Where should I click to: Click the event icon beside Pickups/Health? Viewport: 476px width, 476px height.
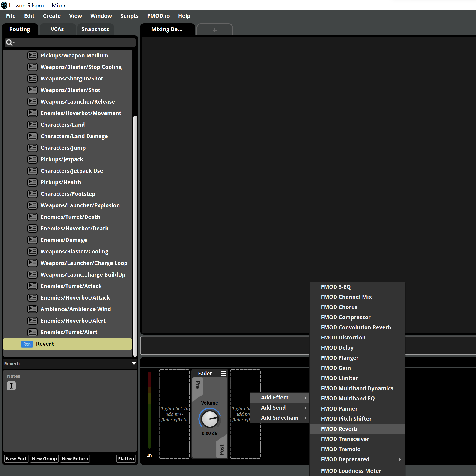click(x=32, y=182)
